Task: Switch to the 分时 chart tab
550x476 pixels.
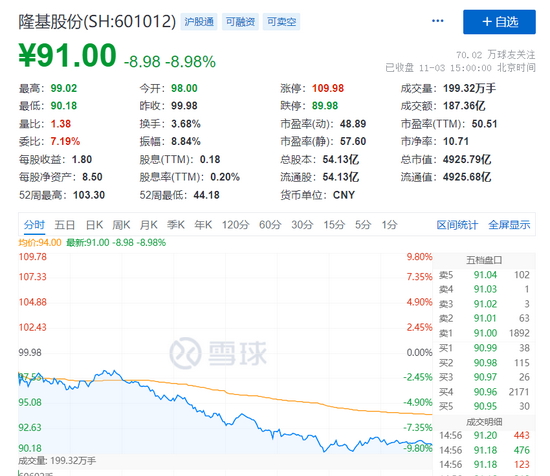Action: tap(34, 224)
